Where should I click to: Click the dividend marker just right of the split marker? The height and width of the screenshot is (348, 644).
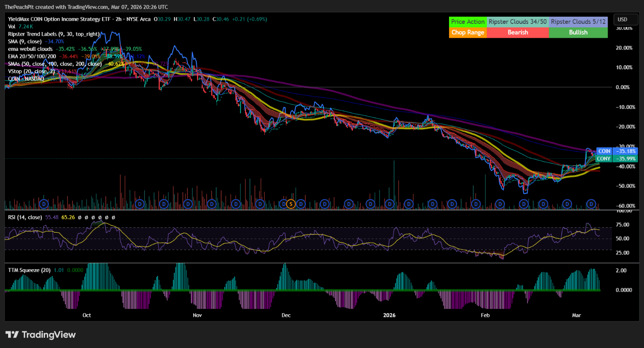pos(300,204)
